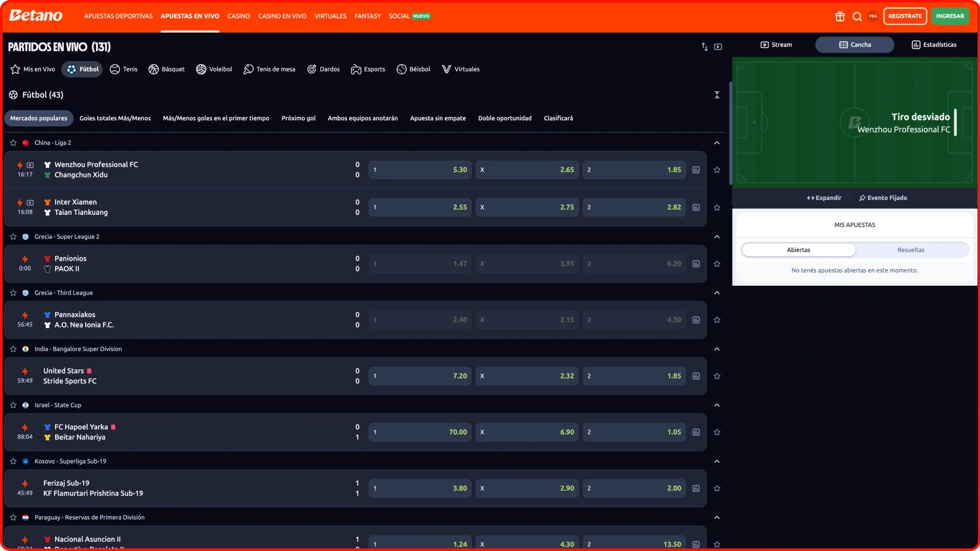This screenshot has height=551, width=980.
Task: Open the search magnifier icon
Action: coord(857,16)
